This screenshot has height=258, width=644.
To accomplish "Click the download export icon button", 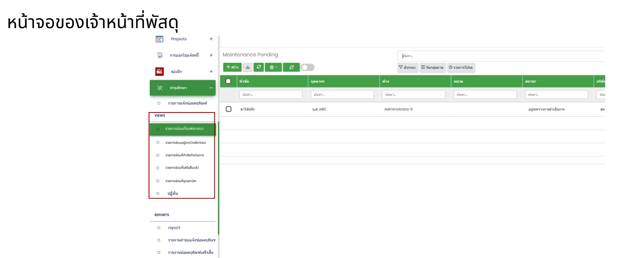I will click(x=248, y=67).
